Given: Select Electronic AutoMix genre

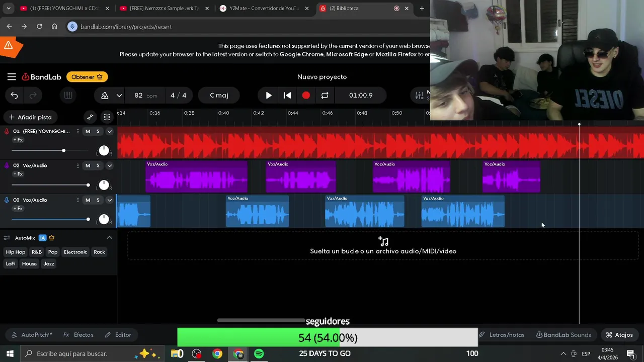Looking at the screenshot, I should click(x=75, y=252).
